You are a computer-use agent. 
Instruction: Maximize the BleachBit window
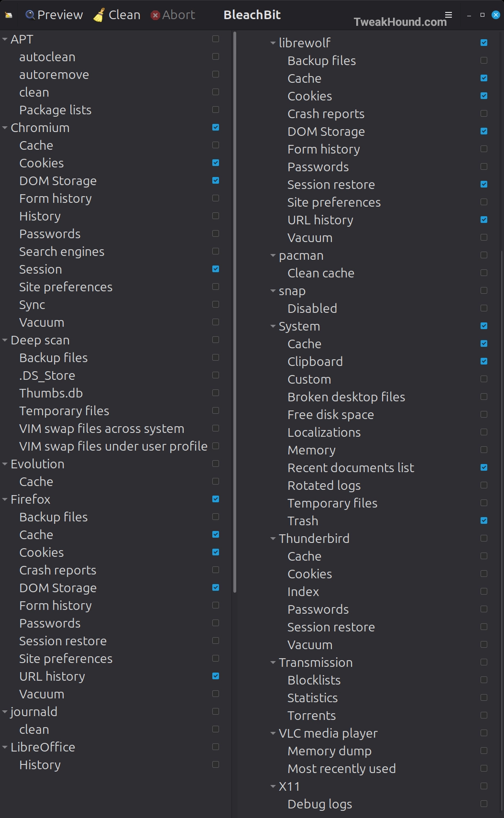pyautogui.click(x=482, y=15)
